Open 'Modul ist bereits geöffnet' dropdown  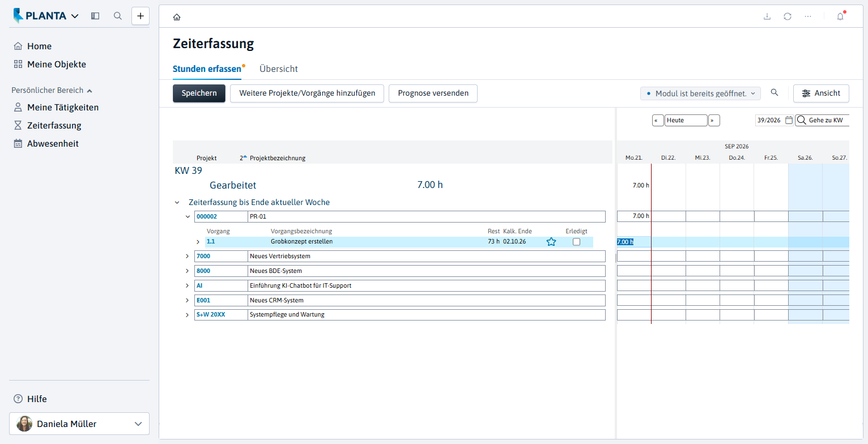(x=700, y=93)
